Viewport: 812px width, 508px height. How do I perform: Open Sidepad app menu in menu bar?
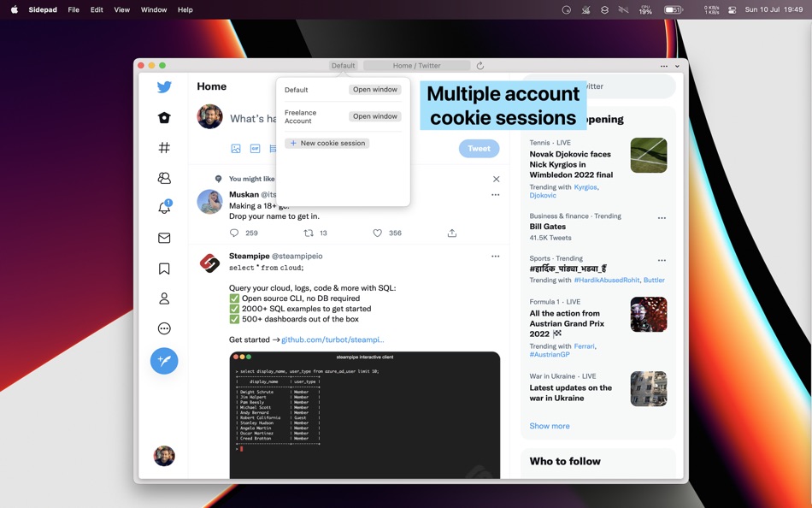click(x=43, y=10)
